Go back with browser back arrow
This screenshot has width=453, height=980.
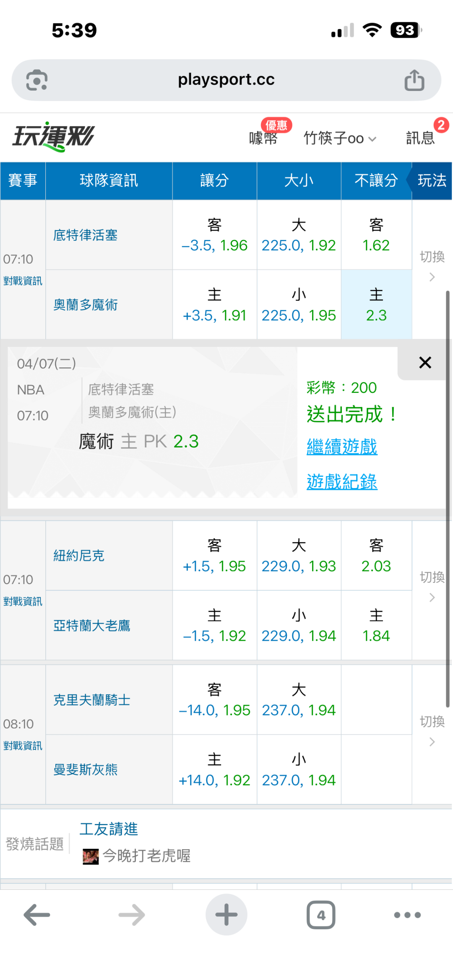pyautogui.click(x=37, y=915)
